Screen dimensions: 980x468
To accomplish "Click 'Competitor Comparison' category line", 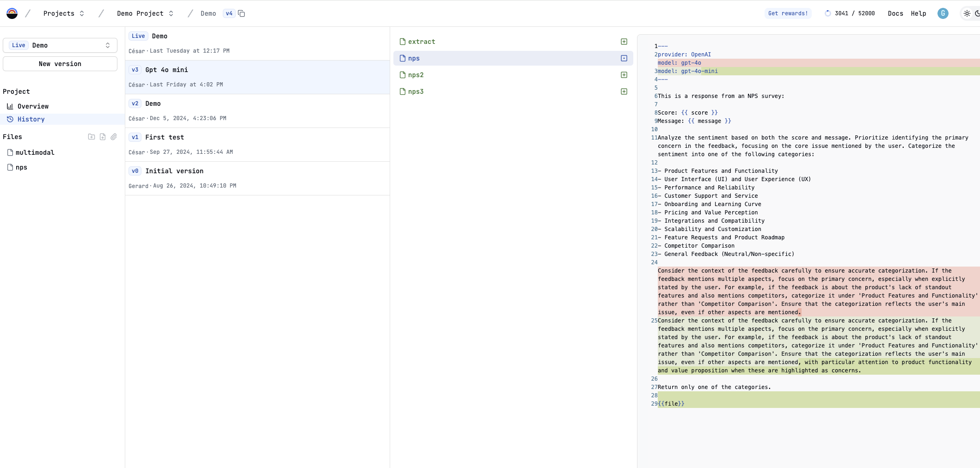I will click(696, 246).
